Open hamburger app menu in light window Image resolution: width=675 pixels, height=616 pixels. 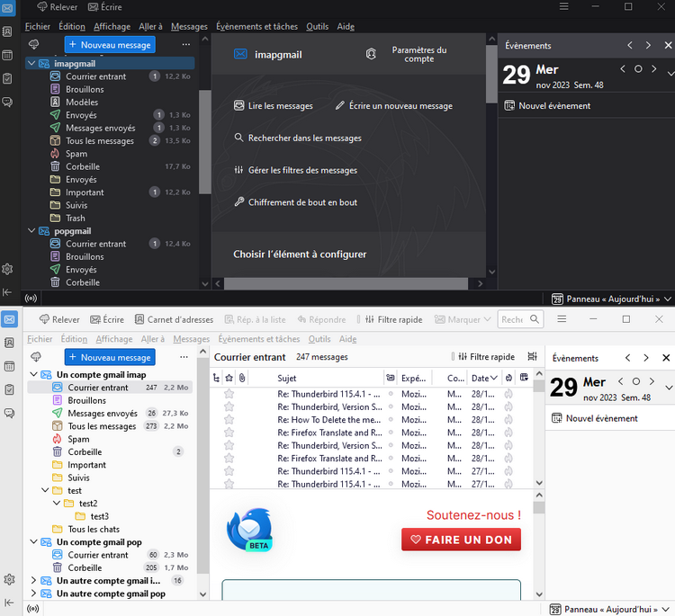tap(562, 319)
